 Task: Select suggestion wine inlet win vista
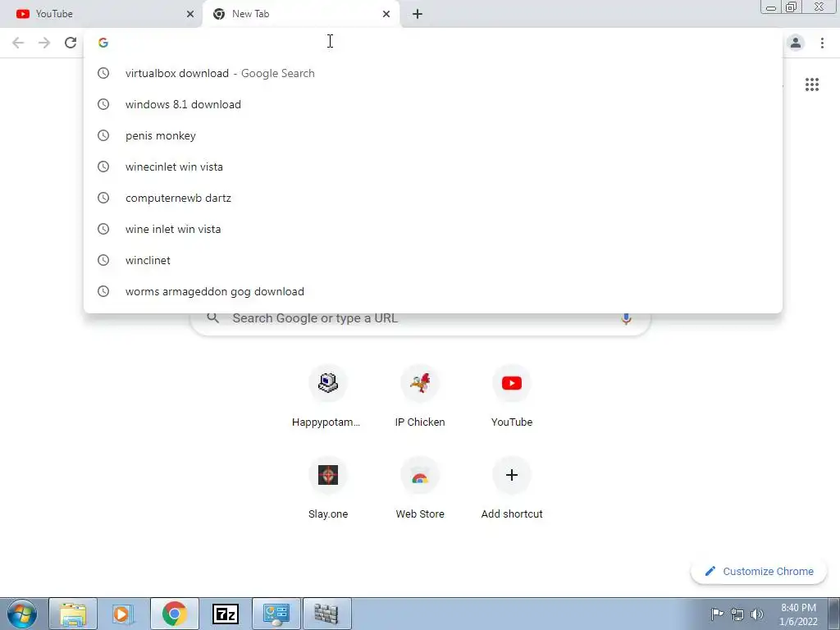[x=433, y=229]
